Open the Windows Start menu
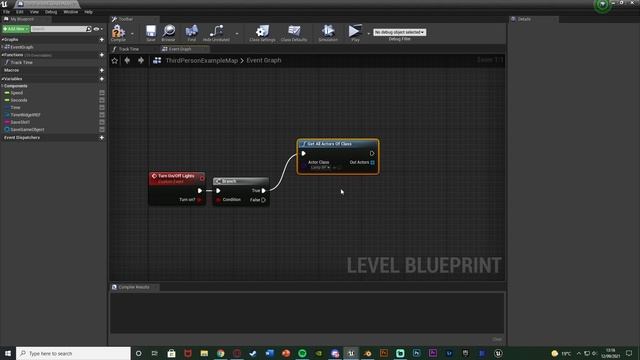Screen dimensions: 640x360 click(x=8, y=353)
